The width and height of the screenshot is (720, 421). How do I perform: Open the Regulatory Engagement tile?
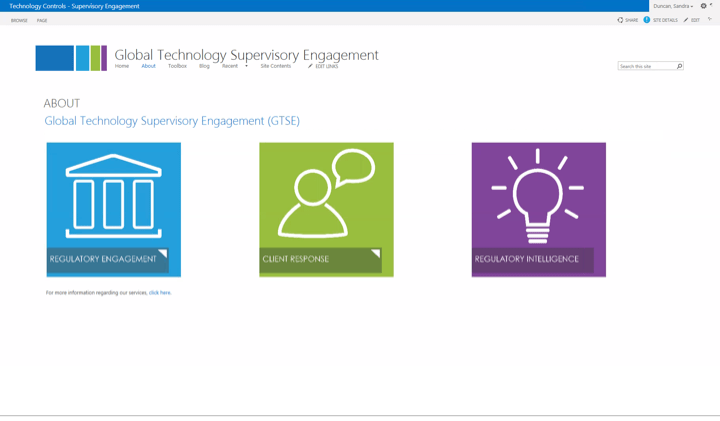[x=113, y=209]
